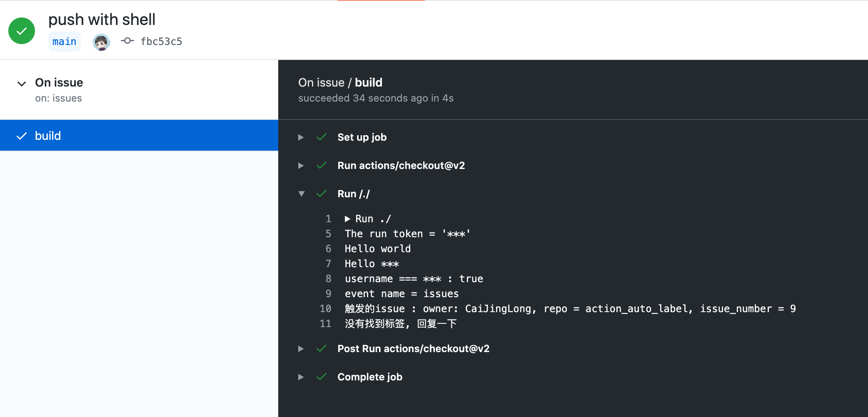The height and width of the screenshot is (417, 868).
Task: Select the '没有找到标签，回复一下' log line
Action: point(401,324)
